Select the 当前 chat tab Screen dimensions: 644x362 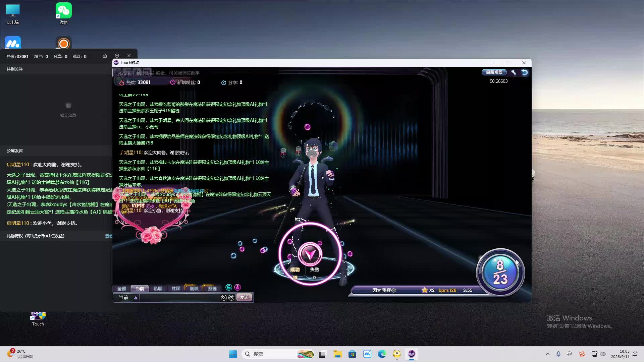[x=140, y=288]
